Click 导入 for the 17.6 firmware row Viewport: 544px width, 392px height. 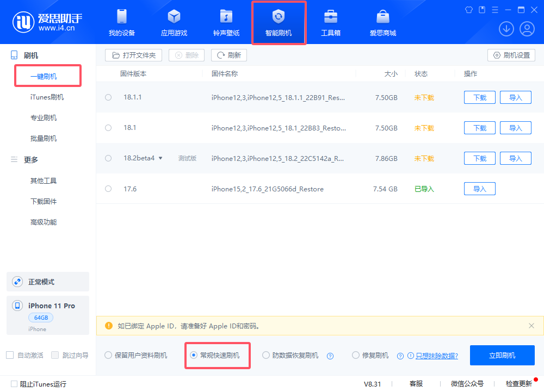tap(479, 189)
